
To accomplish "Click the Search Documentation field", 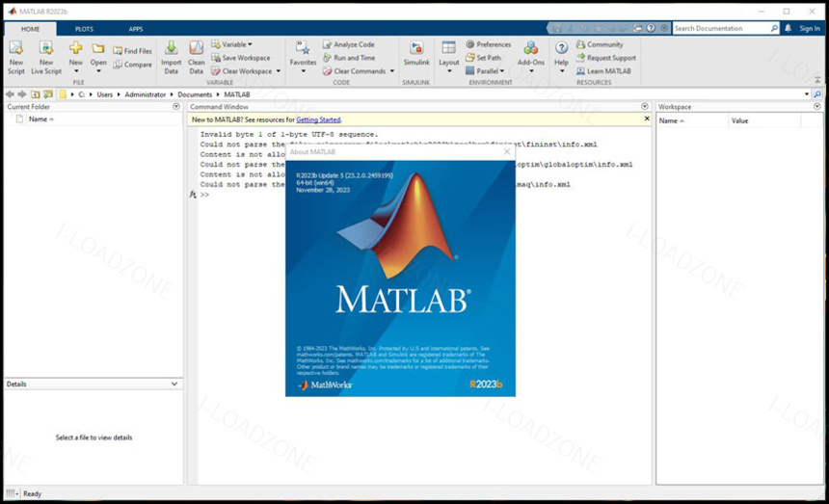I will (x=721, y=29).
